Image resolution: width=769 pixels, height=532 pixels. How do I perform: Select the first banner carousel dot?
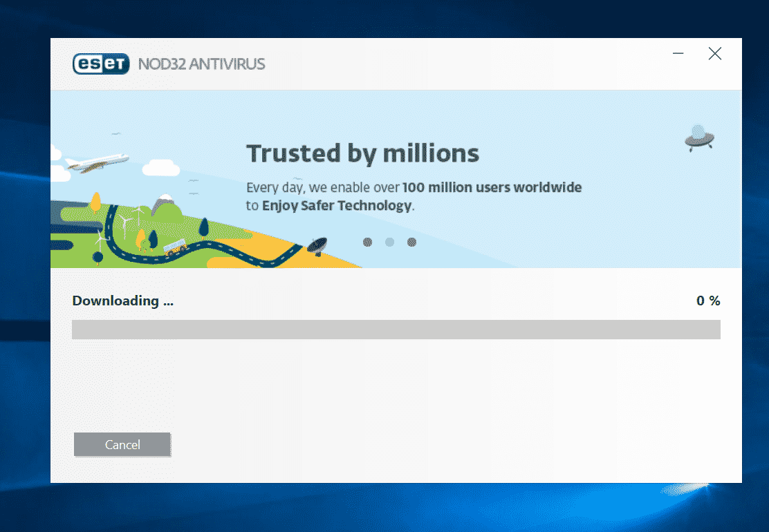(x=368, y=242)
